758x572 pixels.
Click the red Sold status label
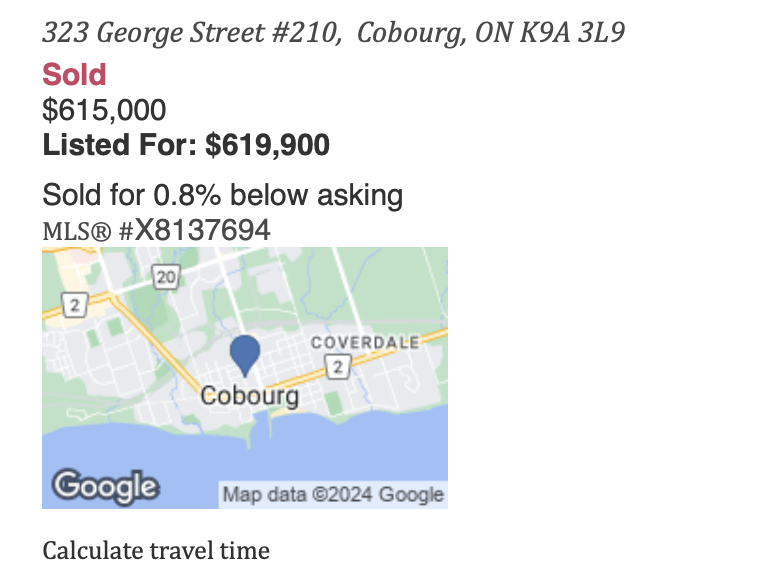click(x=74, y=75)
